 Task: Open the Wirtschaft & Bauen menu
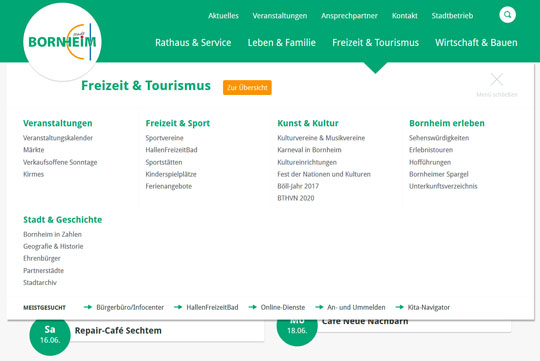[476, 42]
